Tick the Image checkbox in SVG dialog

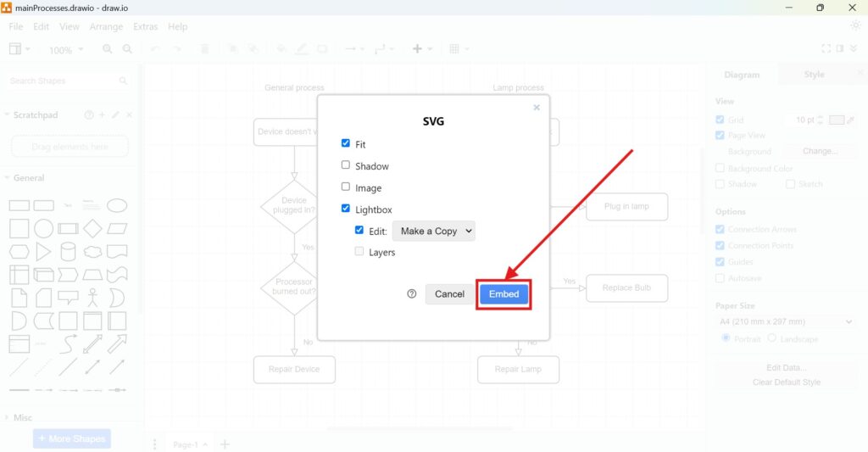pyautogui.click(x=346, y=187)
